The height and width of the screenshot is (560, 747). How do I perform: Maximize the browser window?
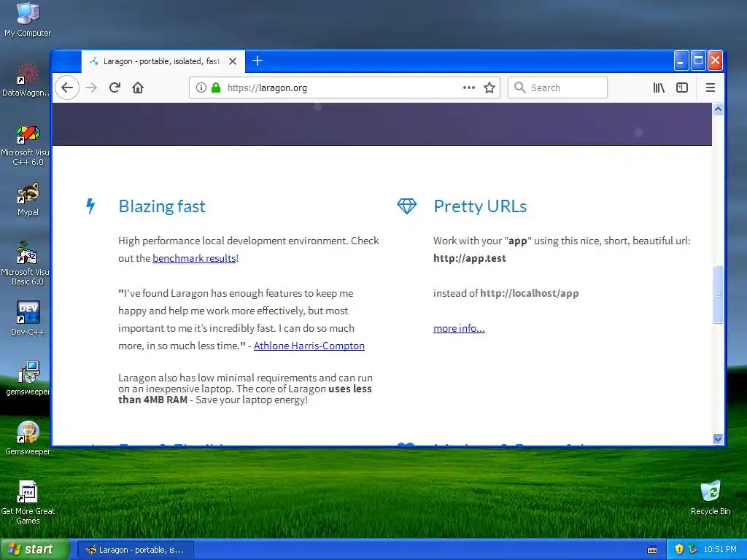point(698,61)
